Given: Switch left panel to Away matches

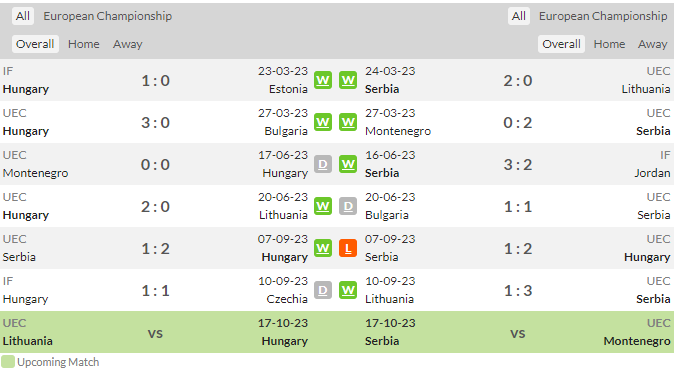Looking at the screenshot, I should pos(128,44).
